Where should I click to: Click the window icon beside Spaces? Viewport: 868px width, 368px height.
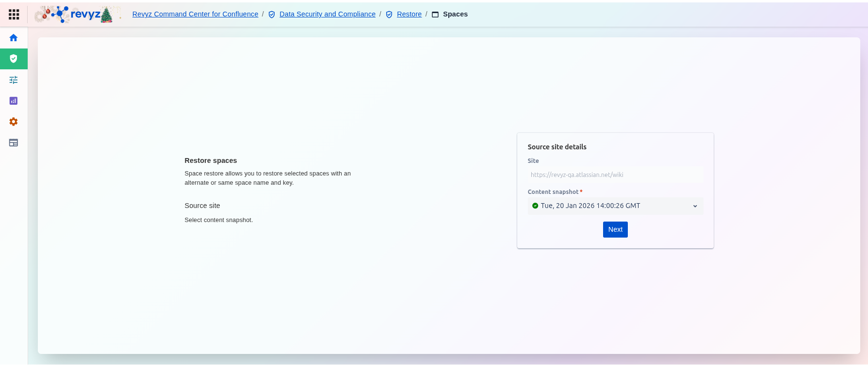pyautogui.click(x=435, y=15)
